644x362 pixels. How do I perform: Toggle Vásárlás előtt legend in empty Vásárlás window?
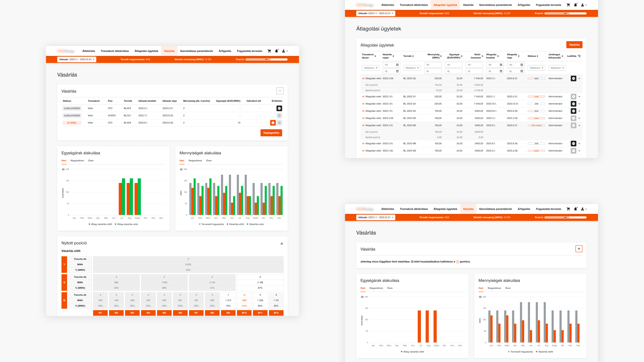[x=544, y=352]
